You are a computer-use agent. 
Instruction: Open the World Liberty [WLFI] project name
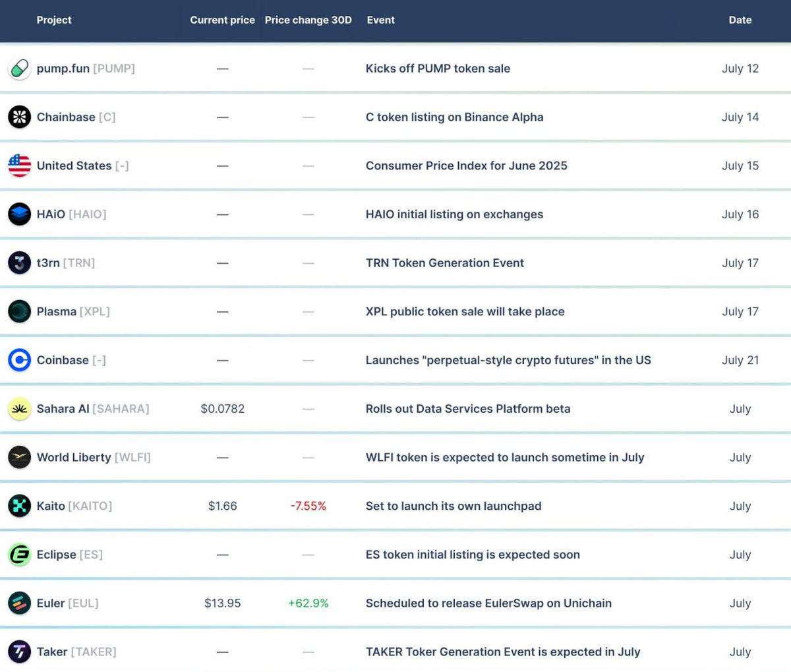tap(94, 457)
